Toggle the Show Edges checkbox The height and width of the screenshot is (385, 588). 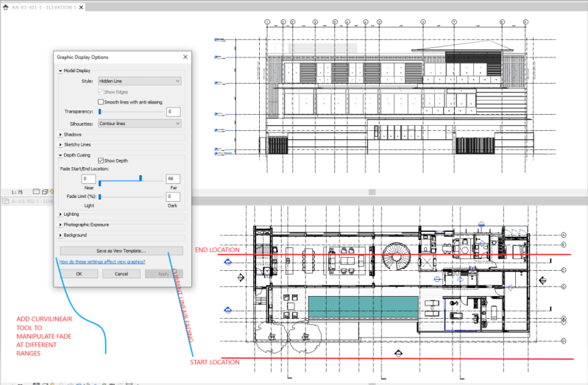click(101, 92)
